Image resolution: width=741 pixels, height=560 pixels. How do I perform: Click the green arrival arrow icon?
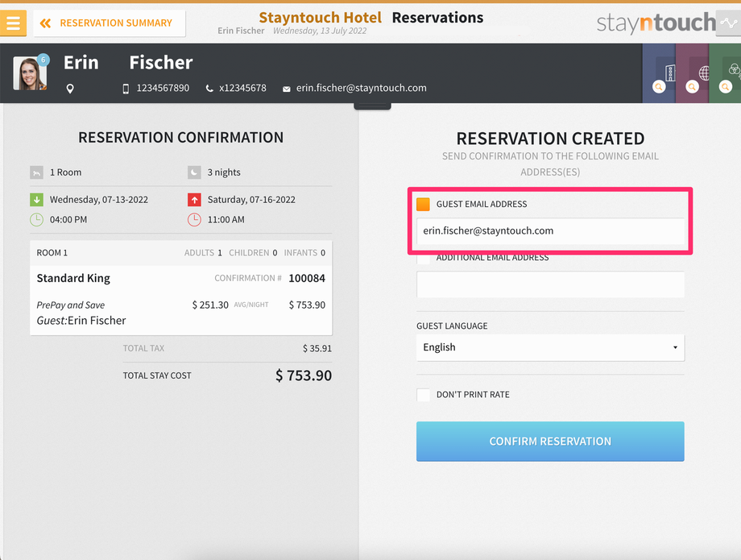36,200
